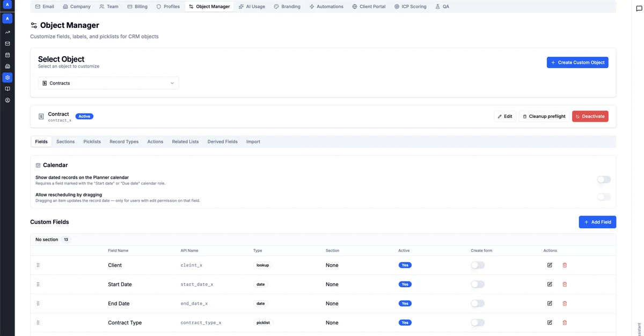Enable Allow rescheduling by dragging toggle
644x336 pixels.
pos(604,197)
